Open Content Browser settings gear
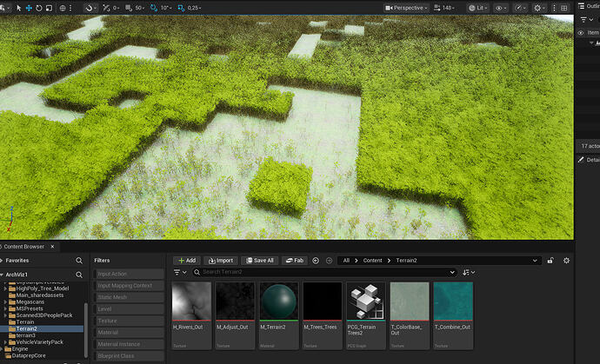Screen dimensions: 600x364 tap(566, 261)
